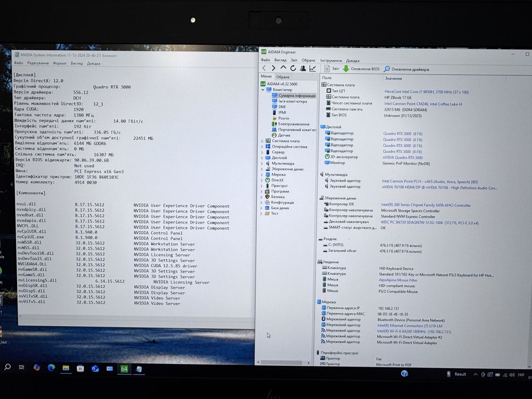Image resolution: width=532 pixels, height=399 pixels.
Task: Click Notepad horizontal scrollbar
Action: tap(136, 317)
